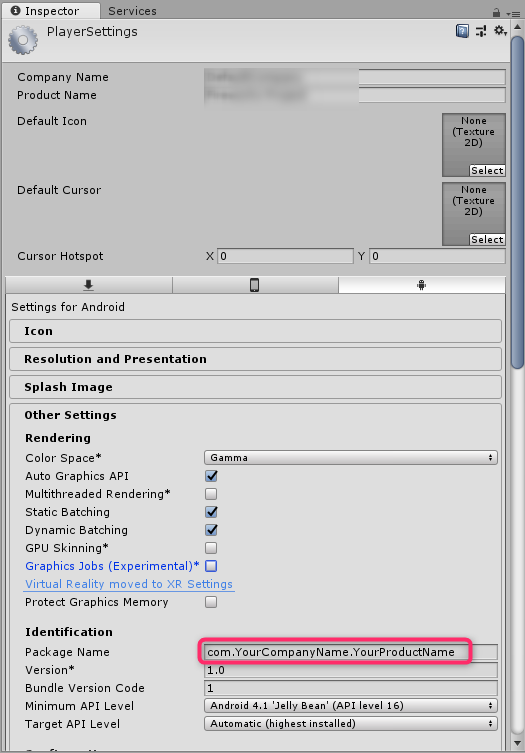Enable Multithreaded Rendering checkbox
Viewport: 525px width, 753px height.
coord(211,494)
